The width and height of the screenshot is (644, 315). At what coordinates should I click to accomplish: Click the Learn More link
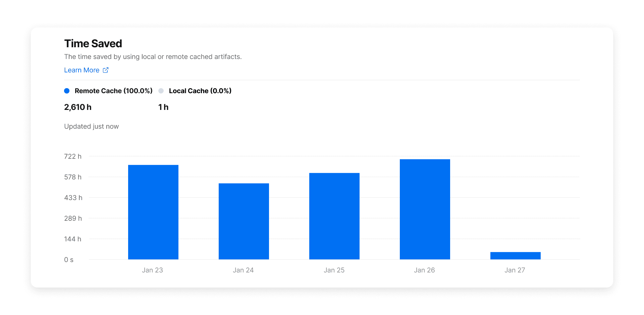[x=82, y=70]
